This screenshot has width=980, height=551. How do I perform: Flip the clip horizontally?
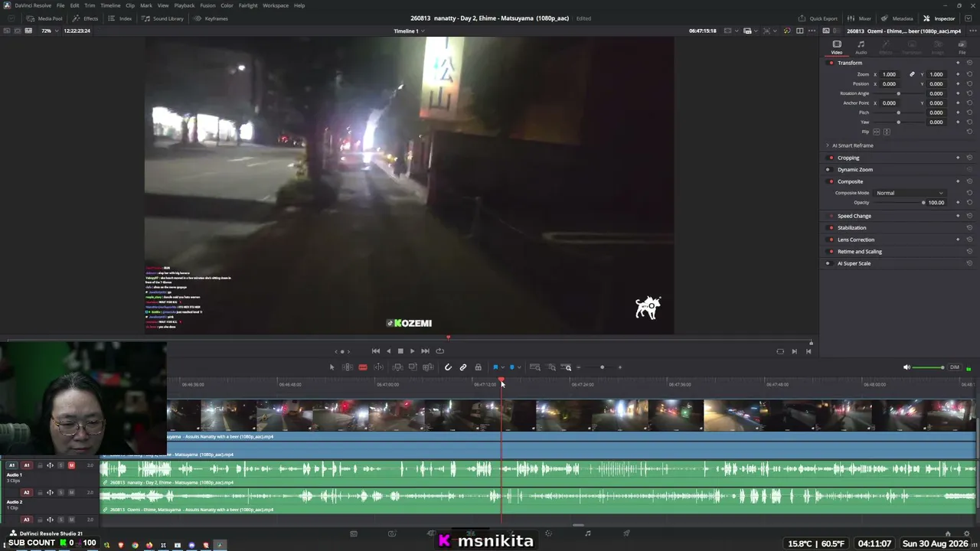pyautogui.click(x=877, y=132)
